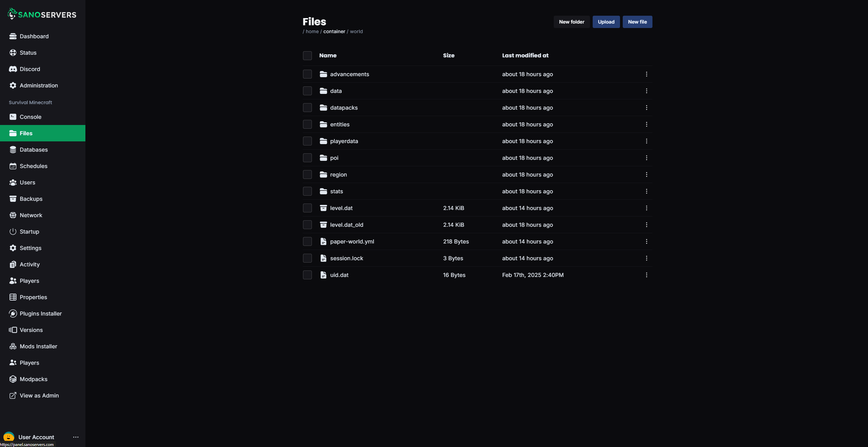Select the Databases sidebar icon
Image resolution: width=868 pixels, height=447 pixels.
13,150
